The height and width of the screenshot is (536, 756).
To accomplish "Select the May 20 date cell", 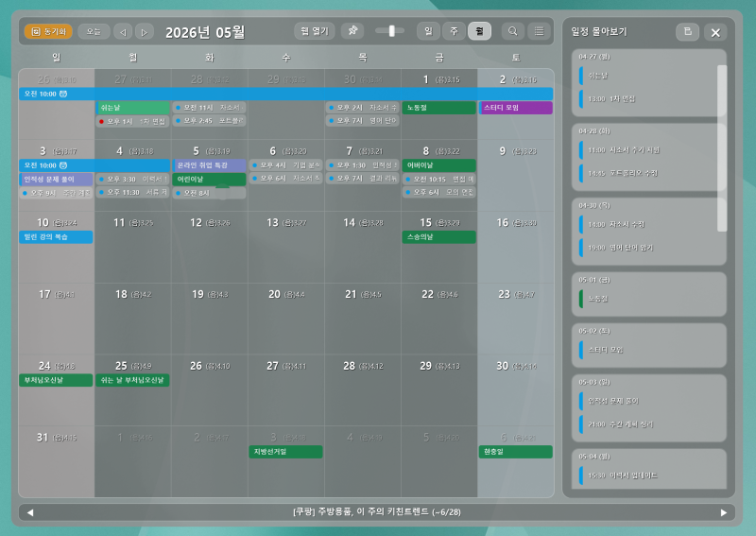I will [286, 319].
